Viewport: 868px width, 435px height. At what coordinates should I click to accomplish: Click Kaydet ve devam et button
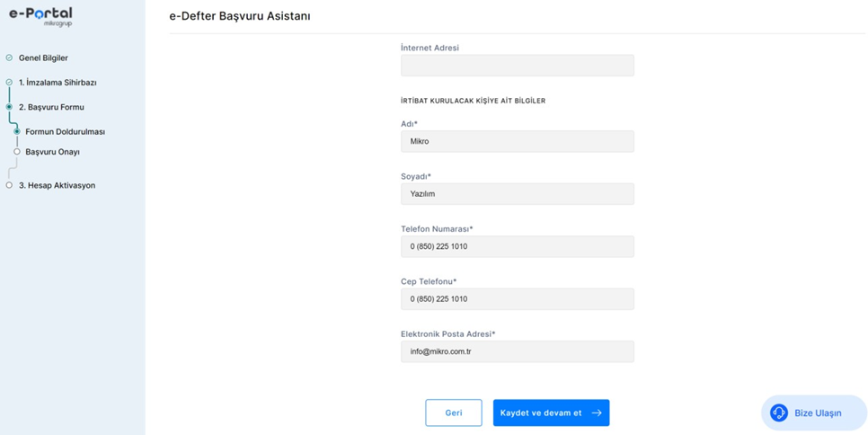tap(551, 413)
